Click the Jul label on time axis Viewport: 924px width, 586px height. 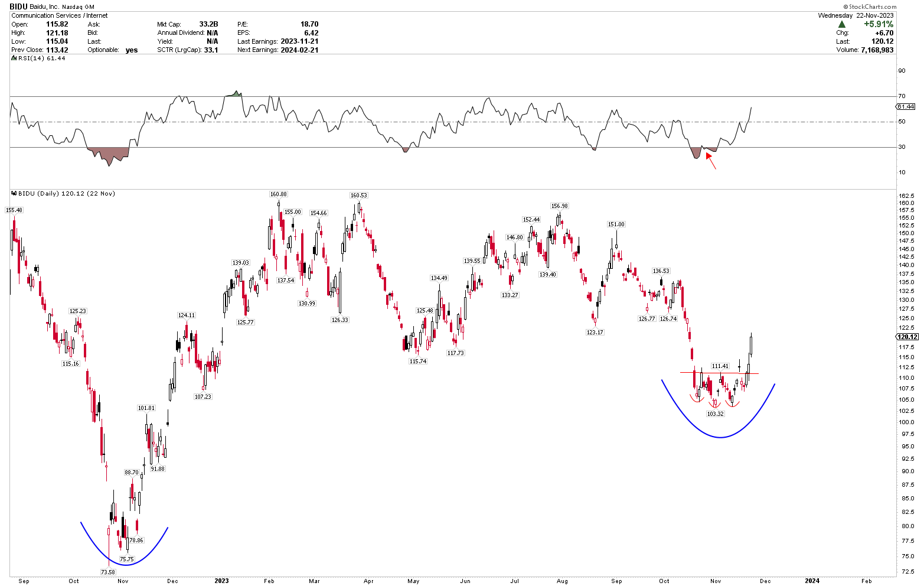point(514,581)
